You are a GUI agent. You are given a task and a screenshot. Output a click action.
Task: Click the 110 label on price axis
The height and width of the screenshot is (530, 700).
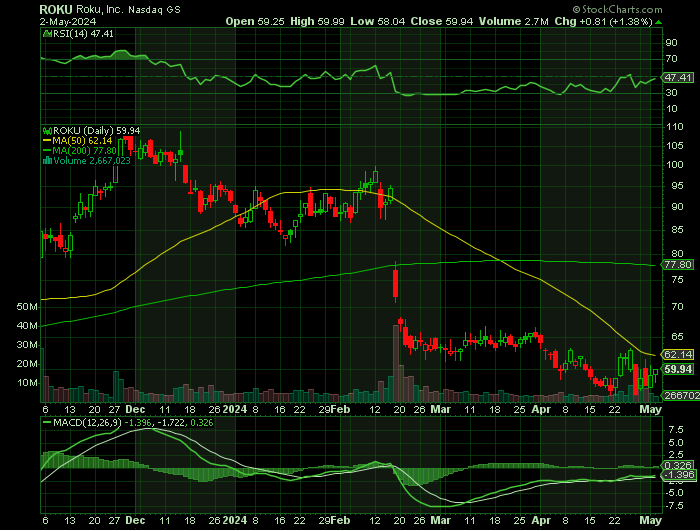675,127
